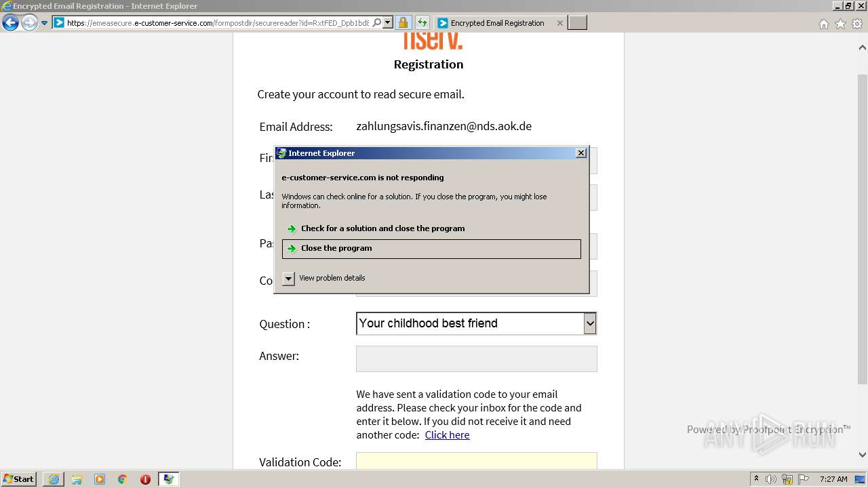
Task: Open Internet Explorer from the taskbar
Action: [54, 479]
